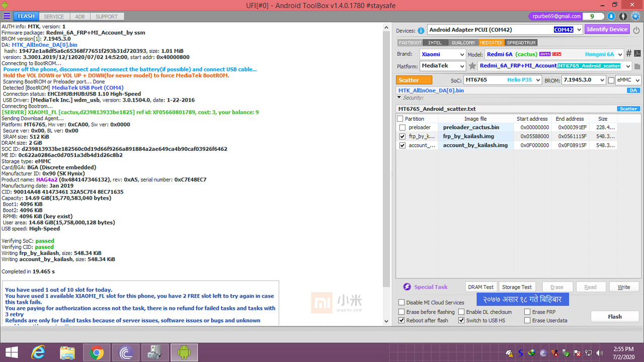Click Android ToolBox taskbar icon
Image resolution: width=644 pixels, height=362 pixels.
184,353
